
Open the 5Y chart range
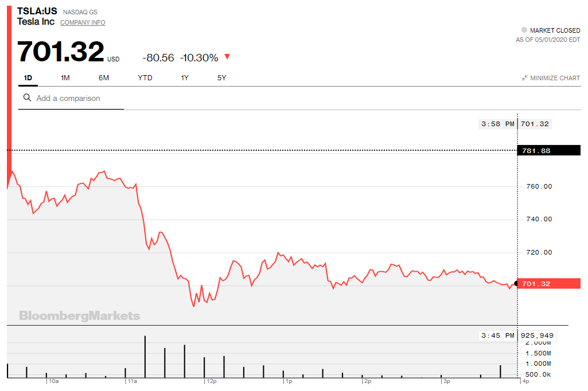[x=222, y=77]
